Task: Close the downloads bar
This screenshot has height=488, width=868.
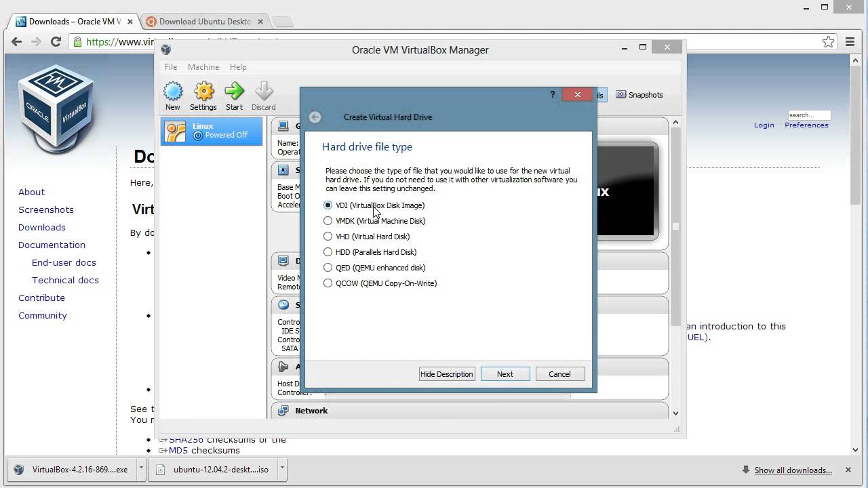Action: point(848,470)
